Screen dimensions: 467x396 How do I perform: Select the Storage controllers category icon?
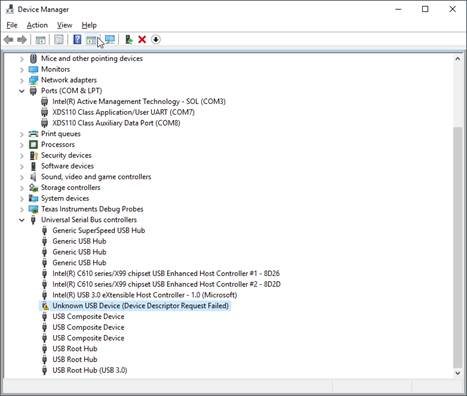tap(33, 188)
